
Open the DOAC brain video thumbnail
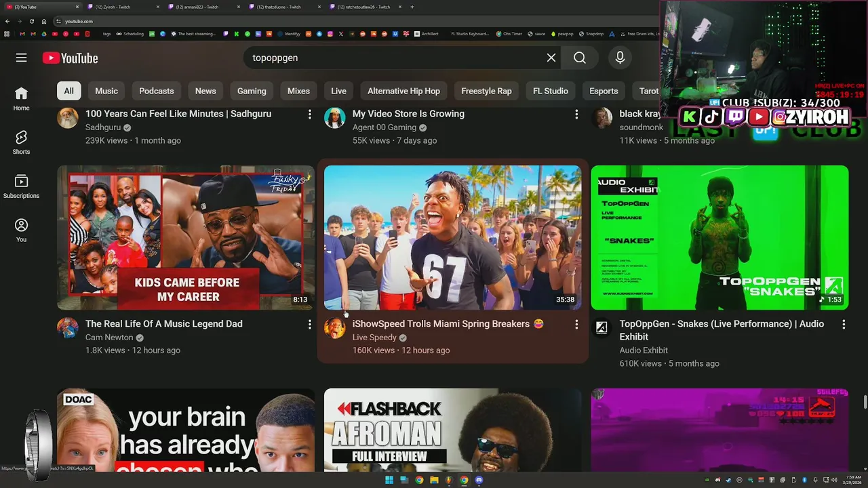point(186,430)
